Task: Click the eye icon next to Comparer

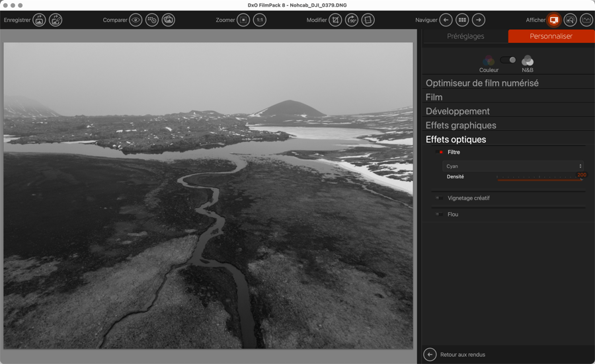Action: click(x=136, y=20)
